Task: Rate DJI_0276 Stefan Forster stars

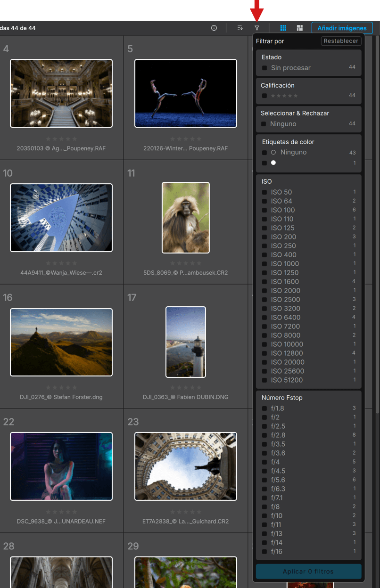Action: click(x=61, y=388)
